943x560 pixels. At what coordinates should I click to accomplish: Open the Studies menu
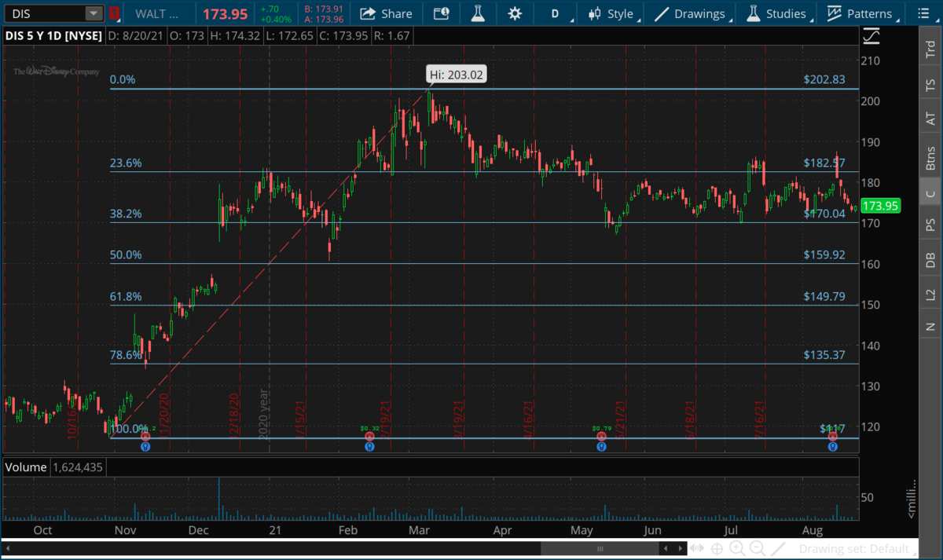(777, 13)
